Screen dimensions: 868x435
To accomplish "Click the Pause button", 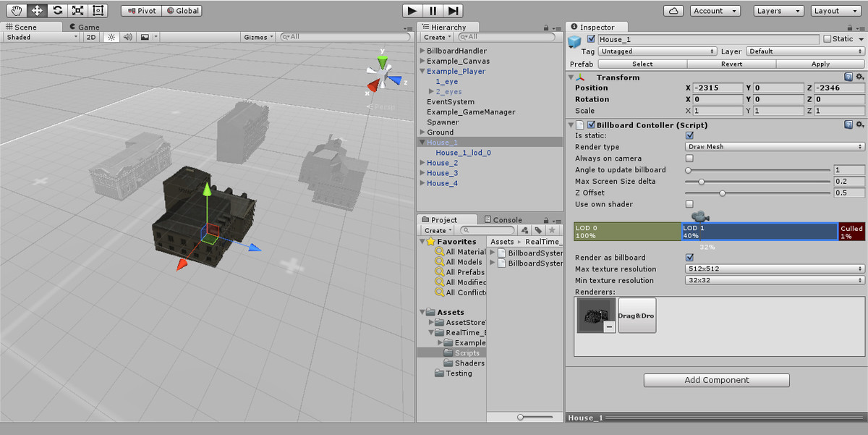I will [x=431, y=10].
